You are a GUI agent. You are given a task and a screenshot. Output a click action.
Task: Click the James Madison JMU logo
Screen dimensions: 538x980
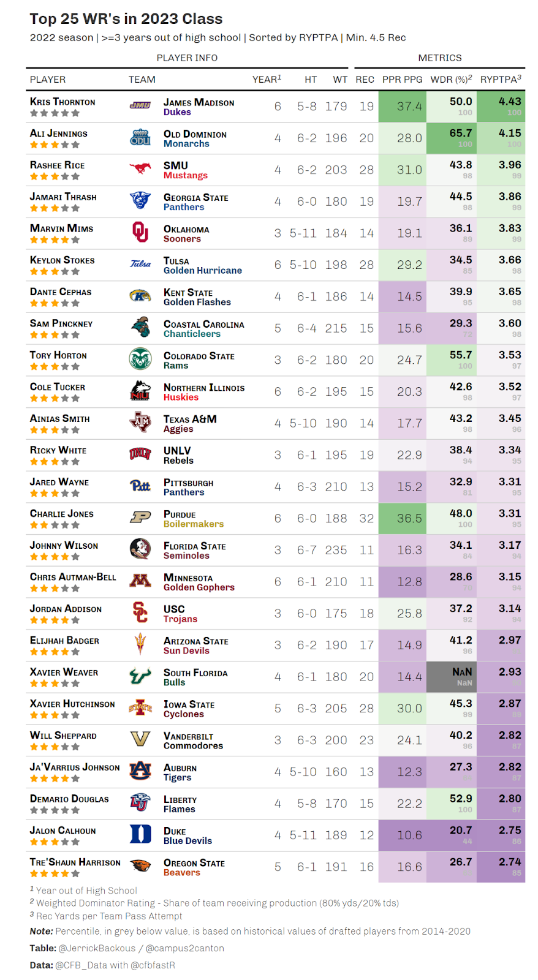140,106
